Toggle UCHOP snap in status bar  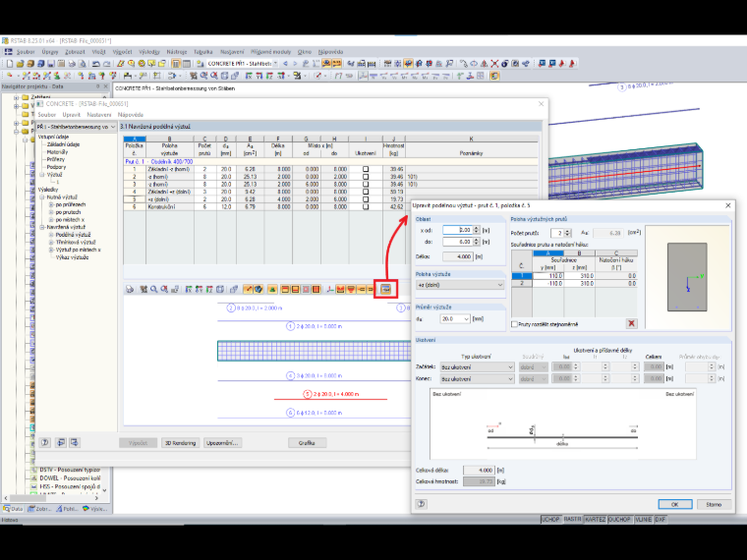550,520
